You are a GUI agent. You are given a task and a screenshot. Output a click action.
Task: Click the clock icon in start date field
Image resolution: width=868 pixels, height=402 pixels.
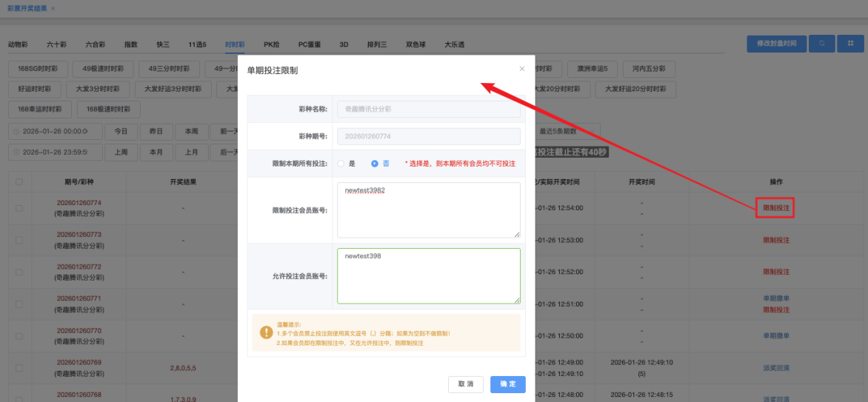click(x=16, y=132)
